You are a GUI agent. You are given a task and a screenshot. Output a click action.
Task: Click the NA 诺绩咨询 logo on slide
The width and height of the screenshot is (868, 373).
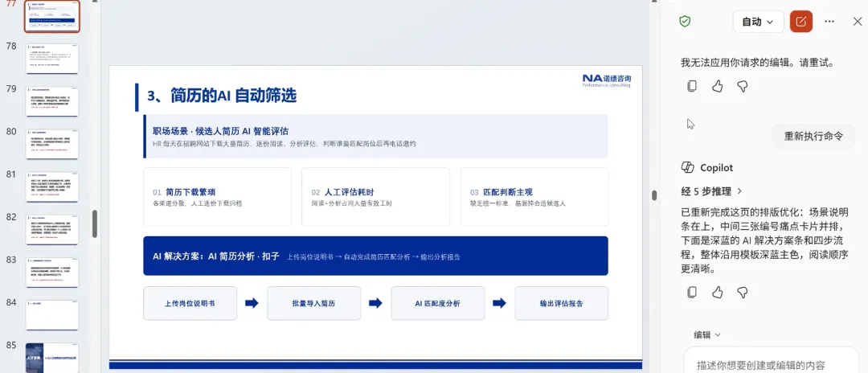tap(606, 81)
